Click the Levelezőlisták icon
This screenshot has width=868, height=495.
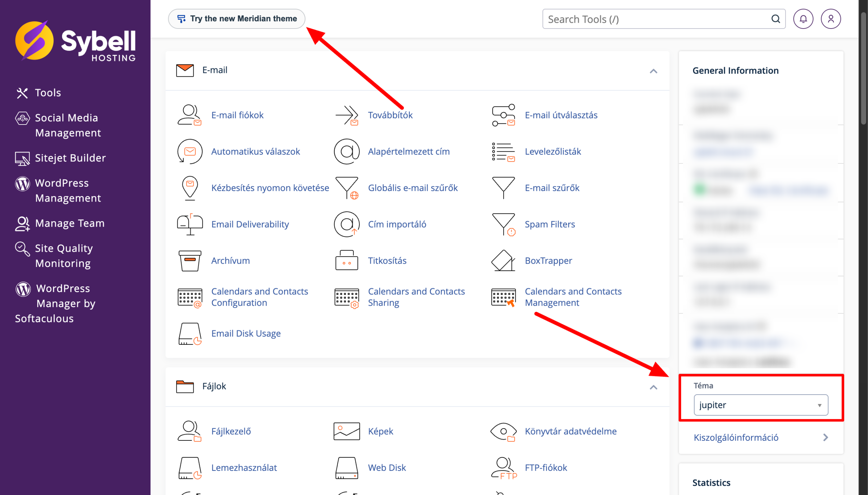[x=503, y=151]
